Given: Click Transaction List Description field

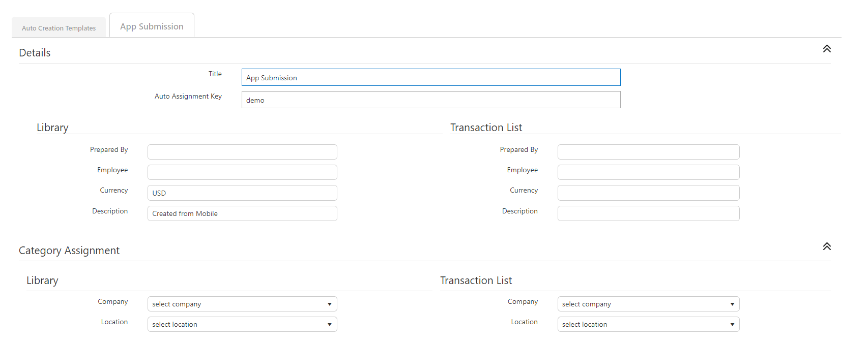Looking at the screenshot, I should [648, 213].
